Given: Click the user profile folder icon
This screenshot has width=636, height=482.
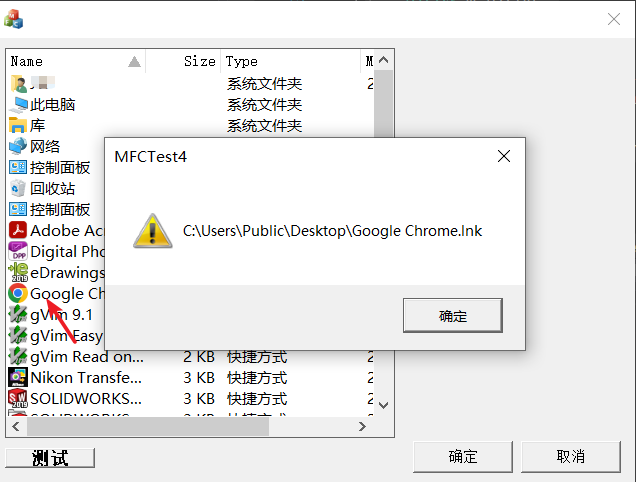Looking at the screenshot, I should tap(19, 84).
